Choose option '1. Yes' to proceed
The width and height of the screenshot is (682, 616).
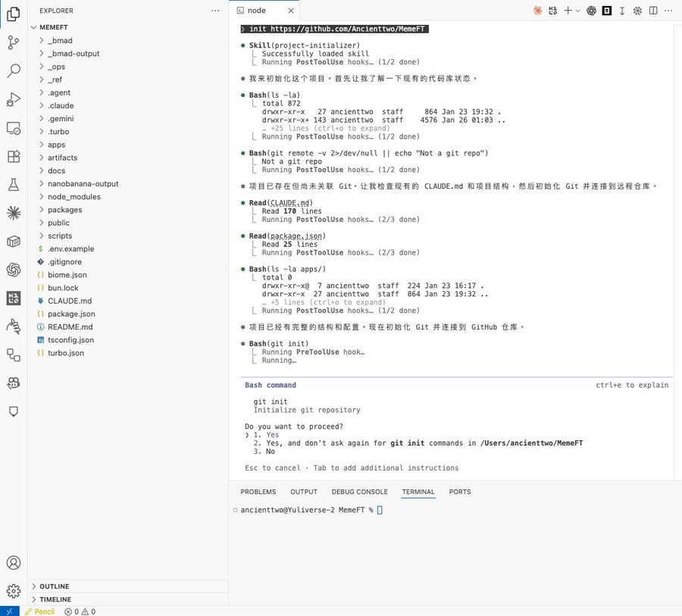pos(266,435)
